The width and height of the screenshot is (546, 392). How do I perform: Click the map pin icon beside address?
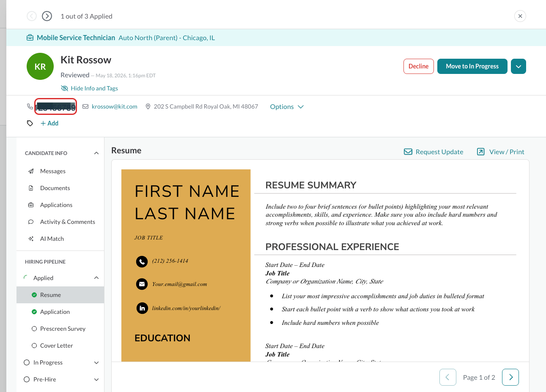point(148,106)
